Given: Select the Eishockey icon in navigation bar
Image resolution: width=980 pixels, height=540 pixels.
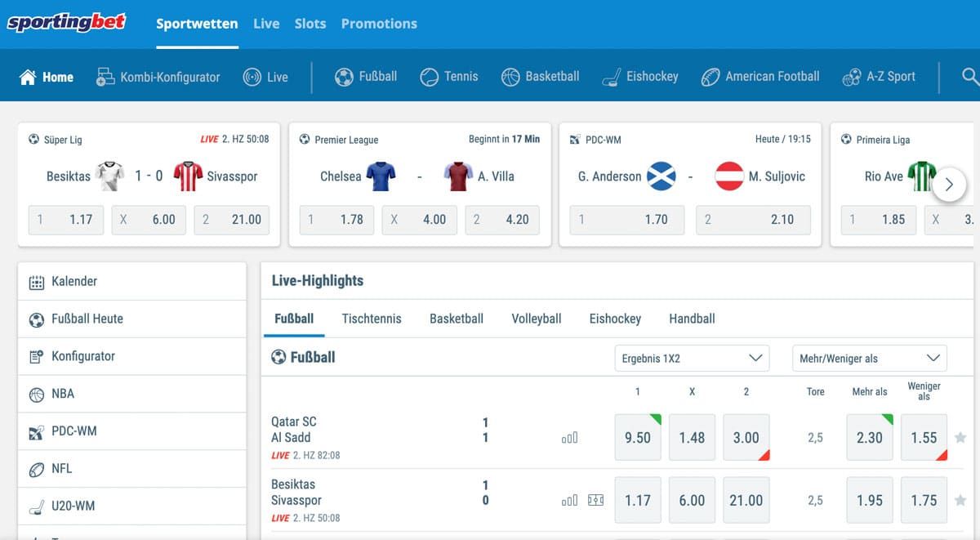Looking at the screenshot, I should click(612, 77).
